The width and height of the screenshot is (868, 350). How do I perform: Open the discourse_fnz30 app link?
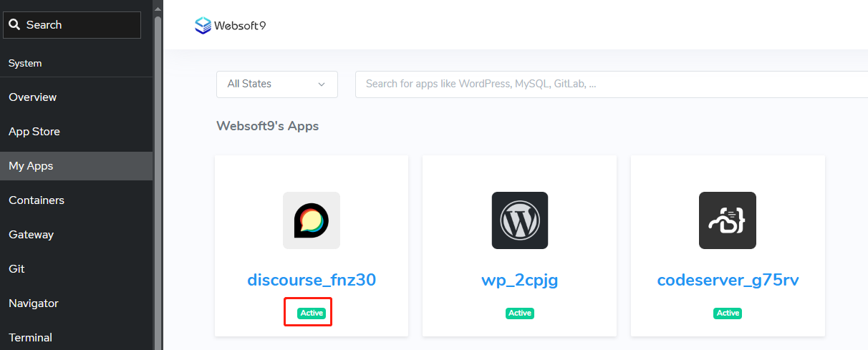pyautogui.click(x=311, y=280)
